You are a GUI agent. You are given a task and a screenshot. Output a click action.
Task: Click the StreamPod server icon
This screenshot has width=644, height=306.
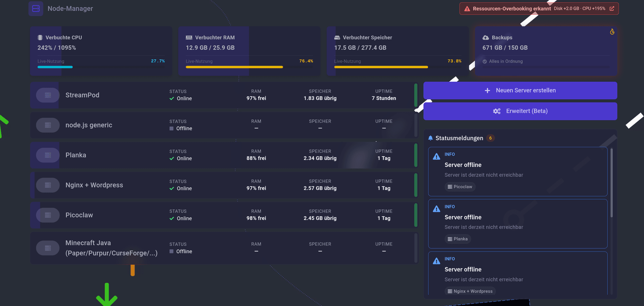point(48,95)
